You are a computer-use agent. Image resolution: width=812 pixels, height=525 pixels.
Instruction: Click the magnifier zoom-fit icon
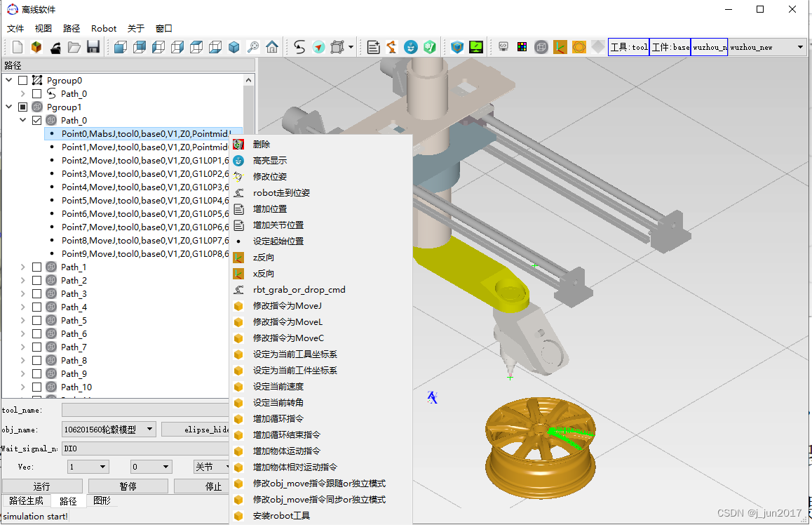253,47
